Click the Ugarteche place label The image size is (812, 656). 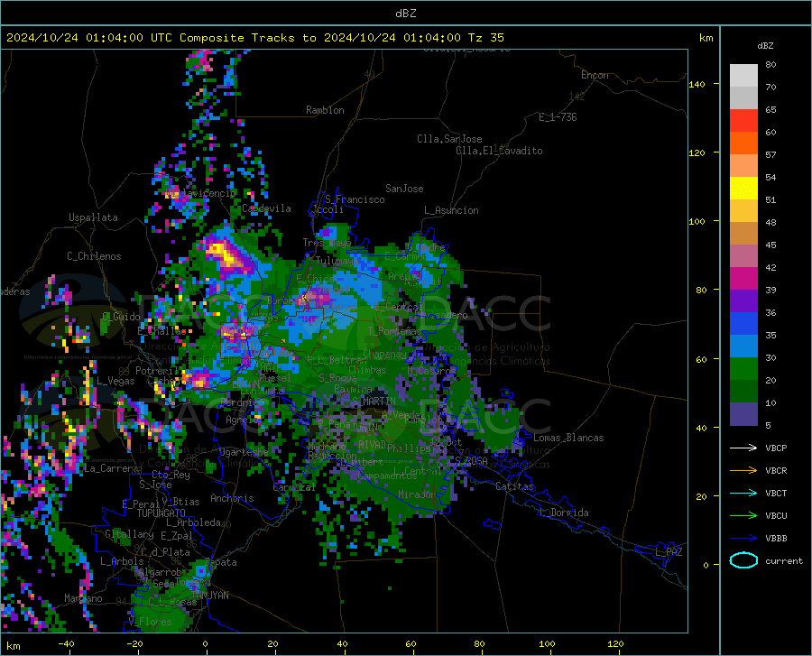tap(244, 451)
